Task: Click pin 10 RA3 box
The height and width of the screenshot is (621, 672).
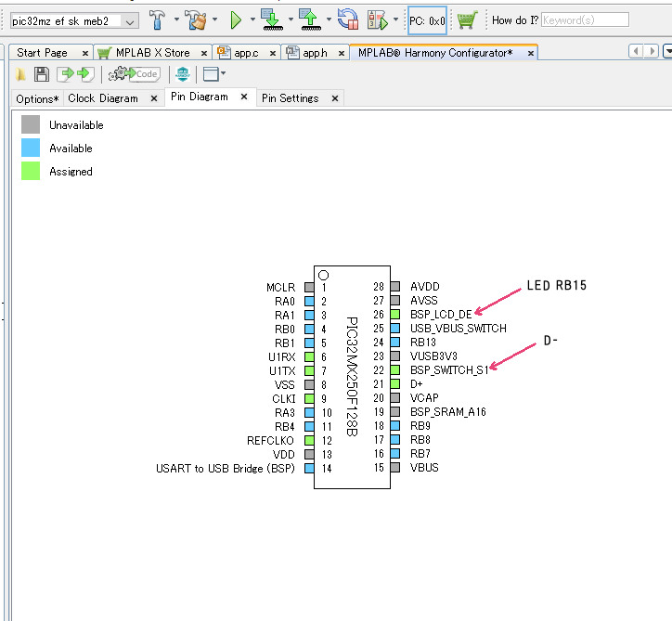Action: [309, 412]
